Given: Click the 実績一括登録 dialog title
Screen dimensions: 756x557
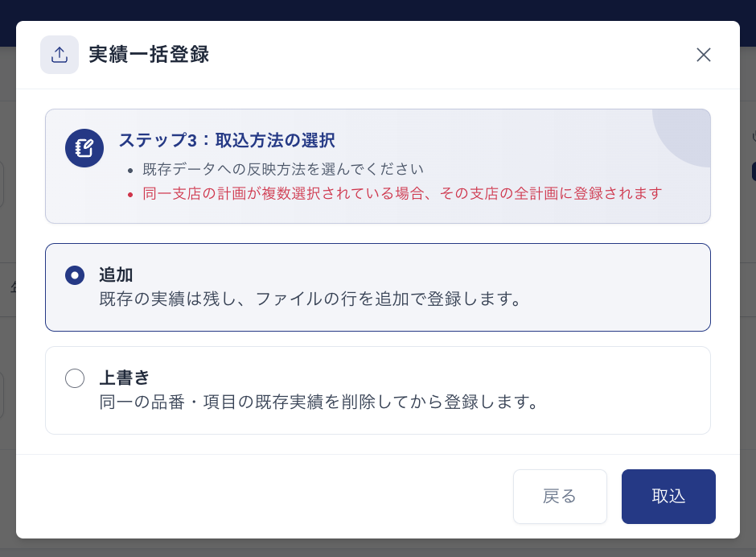Looking at the screenshot, I should click(x=149, y=54).
